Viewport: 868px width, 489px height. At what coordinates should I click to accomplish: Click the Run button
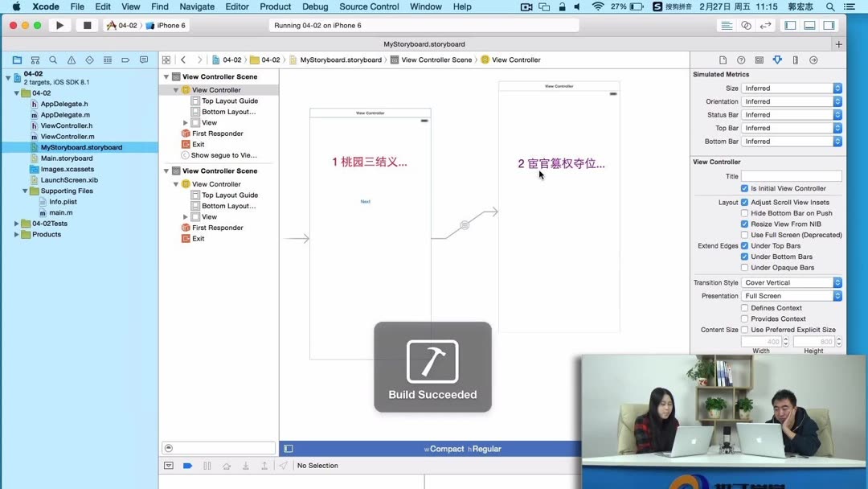point(59,25)
